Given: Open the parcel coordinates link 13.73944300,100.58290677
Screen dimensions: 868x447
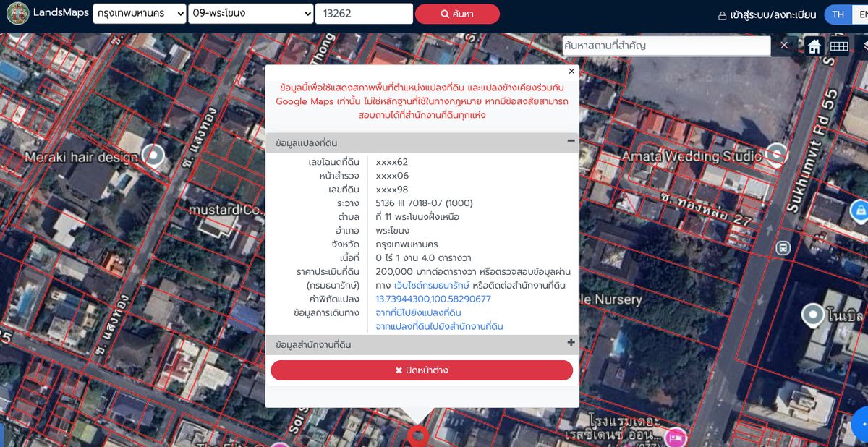Looking at the screenshot, I should coord(433,299).
